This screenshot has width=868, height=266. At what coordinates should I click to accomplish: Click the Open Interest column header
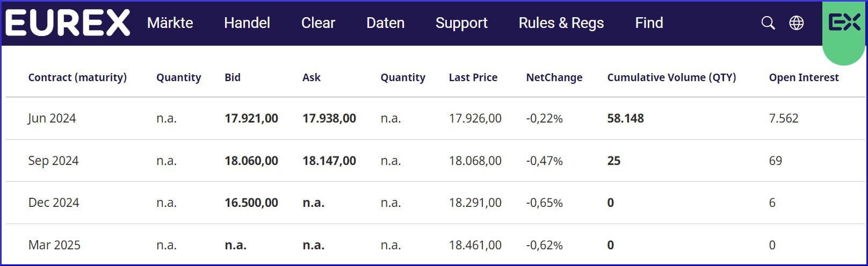804,77
